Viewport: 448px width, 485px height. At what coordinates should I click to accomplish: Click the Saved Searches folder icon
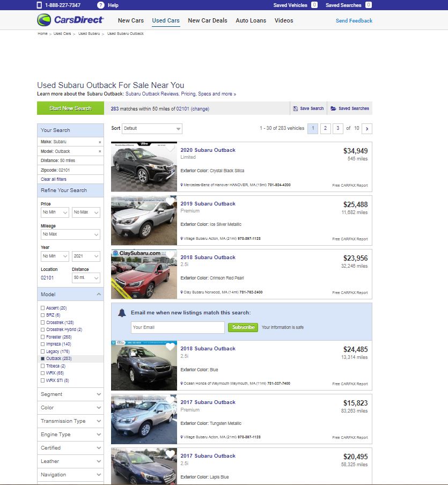click(333, 108)
